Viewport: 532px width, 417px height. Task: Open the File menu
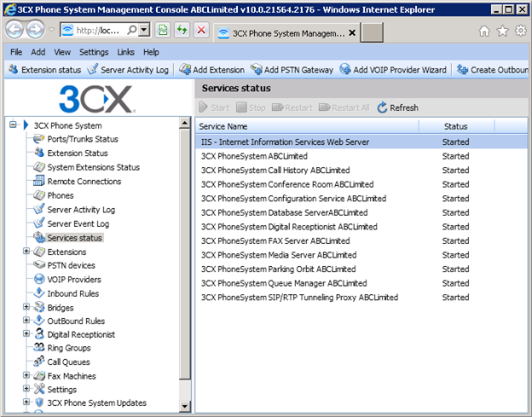click(x=16, y=52)
